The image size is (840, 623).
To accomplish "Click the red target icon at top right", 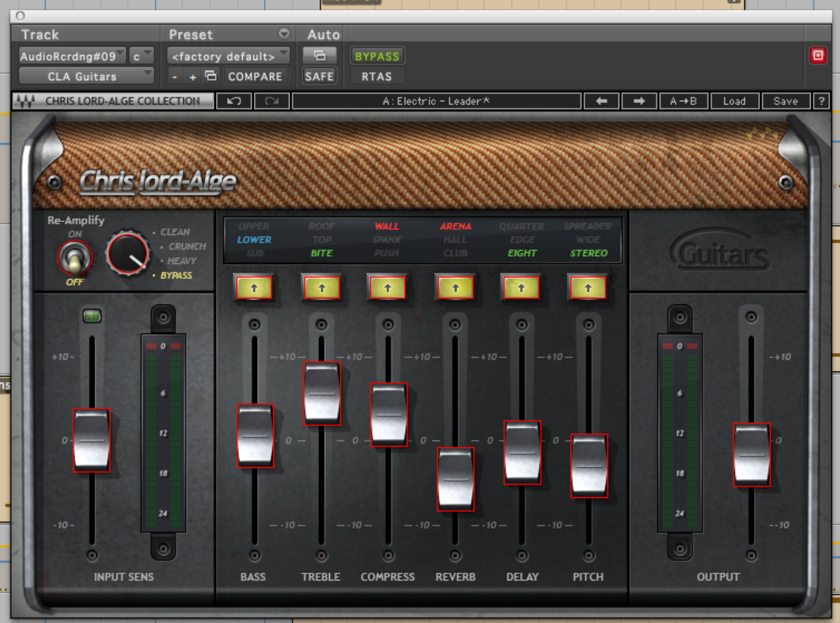I will pyautogui.click(x=817, y=56).
